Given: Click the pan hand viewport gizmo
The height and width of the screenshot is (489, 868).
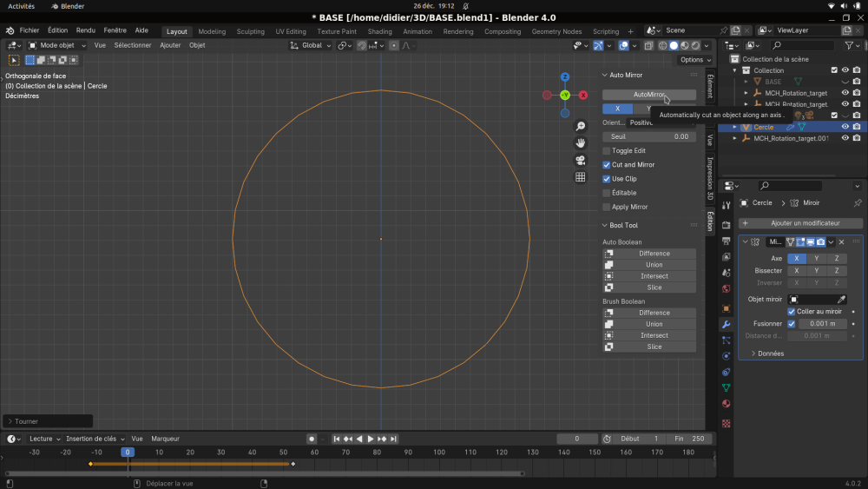Looking at the screenshot, I should click(580, 143).
